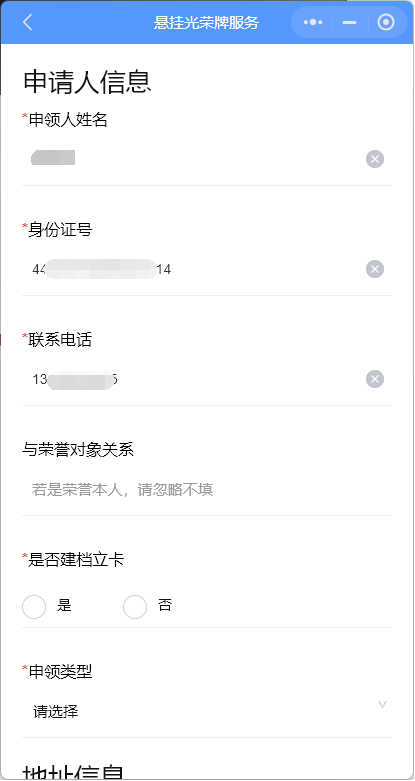Edit the 联系电话 phone field
415x781 pixels.
click(x=194, y=380)
